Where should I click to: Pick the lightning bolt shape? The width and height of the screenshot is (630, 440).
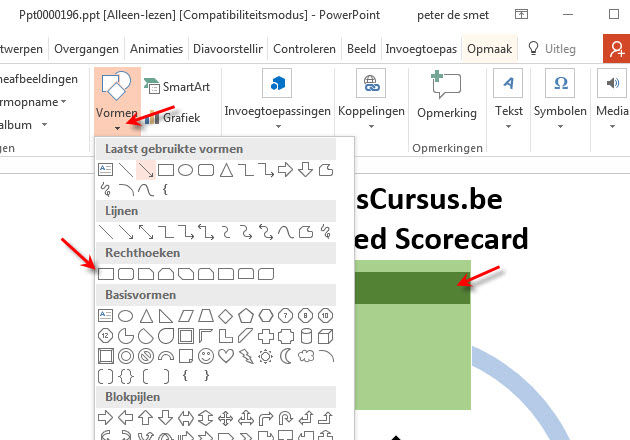pyautogui.click(x=246, y=356)
